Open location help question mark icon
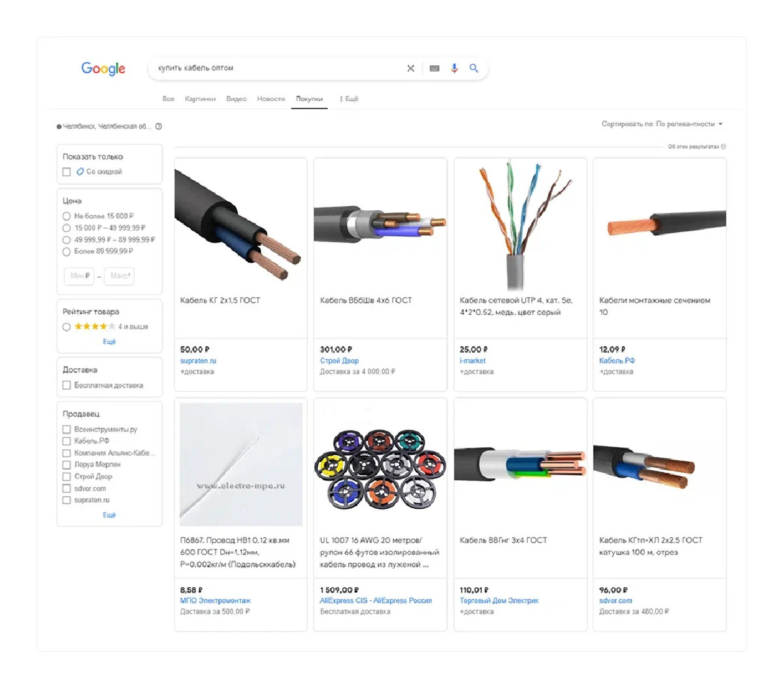The width and height of the screenshot is (784, 689). [159, 127]
